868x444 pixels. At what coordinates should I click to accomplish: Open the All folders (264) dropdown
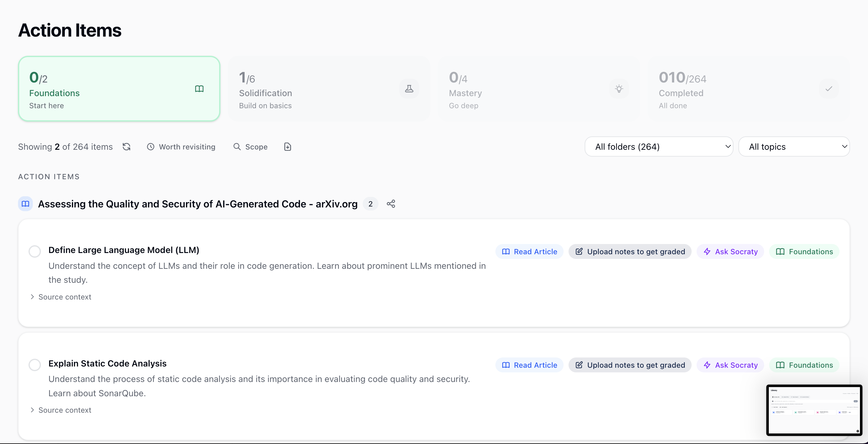coord(659,147)
